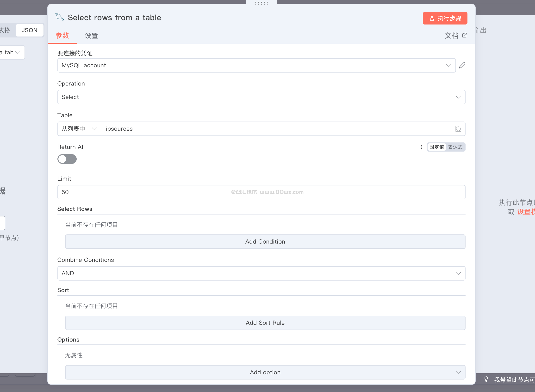
Task: Toggle the Return All switch
Action: pos(67,159)
